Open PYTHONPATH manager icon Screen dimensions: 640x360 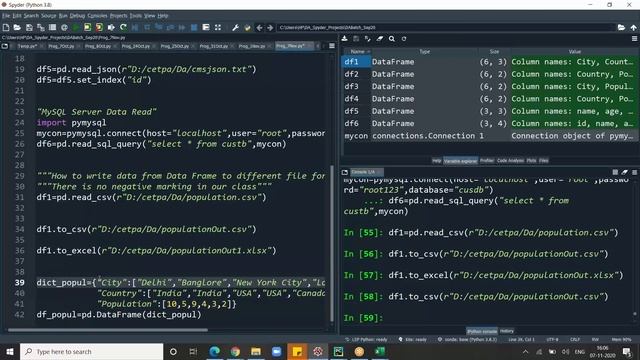[x=247, y=27]
